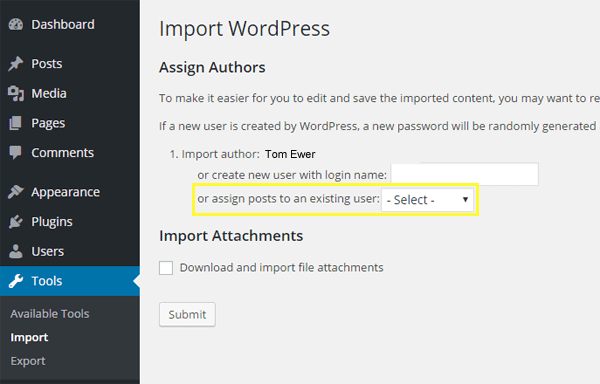The image size is (600, 384).
Task: Click the Dashboard gauge icon
Action: (x=16, y=24)
